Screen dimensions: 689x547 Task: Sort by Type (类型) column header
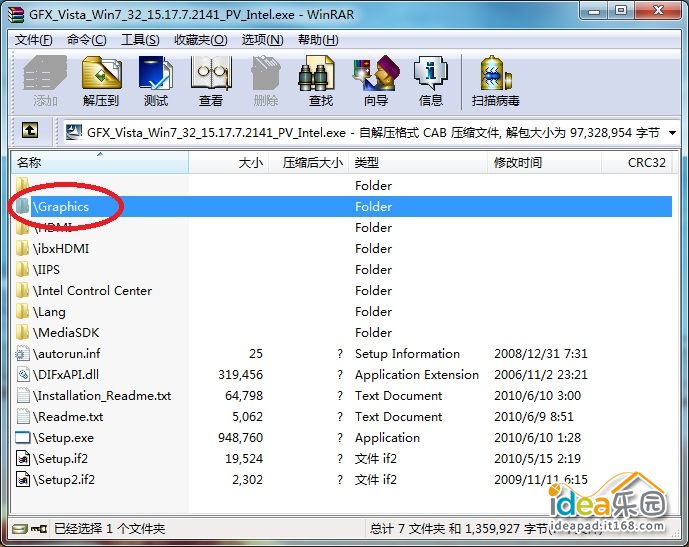pyautogui.click(x=418, y=163)
